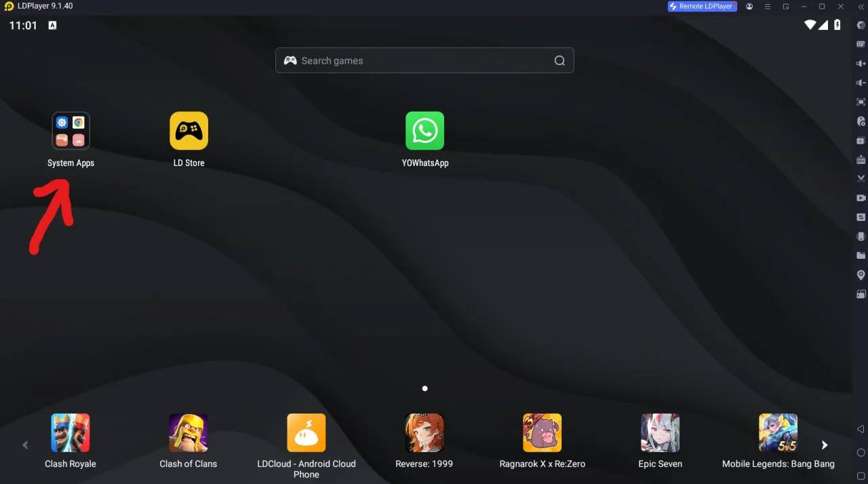Click the battery charging indicator
Image resolution: width=868 pixels, height=484 pixels.
[837, 25]
